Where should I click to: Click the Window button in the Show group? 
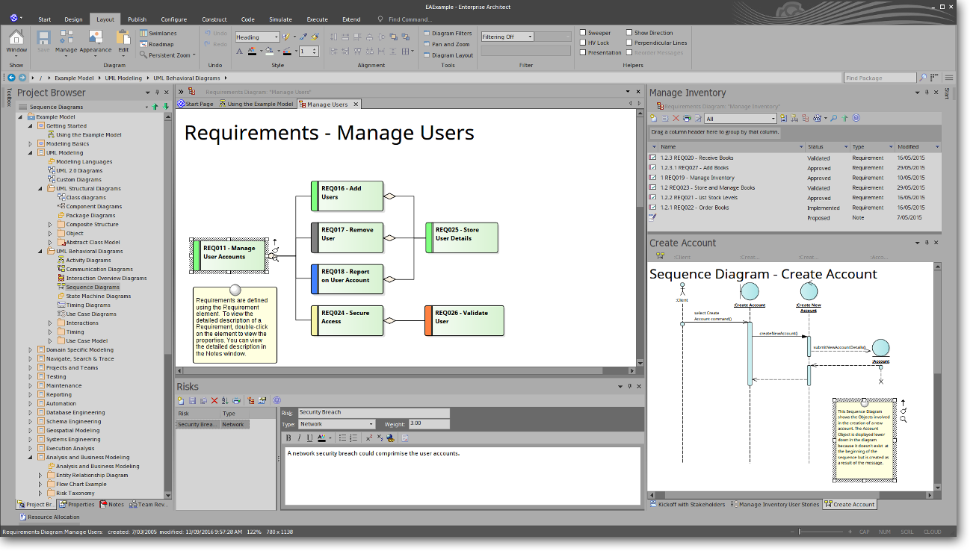coord(16,41)
